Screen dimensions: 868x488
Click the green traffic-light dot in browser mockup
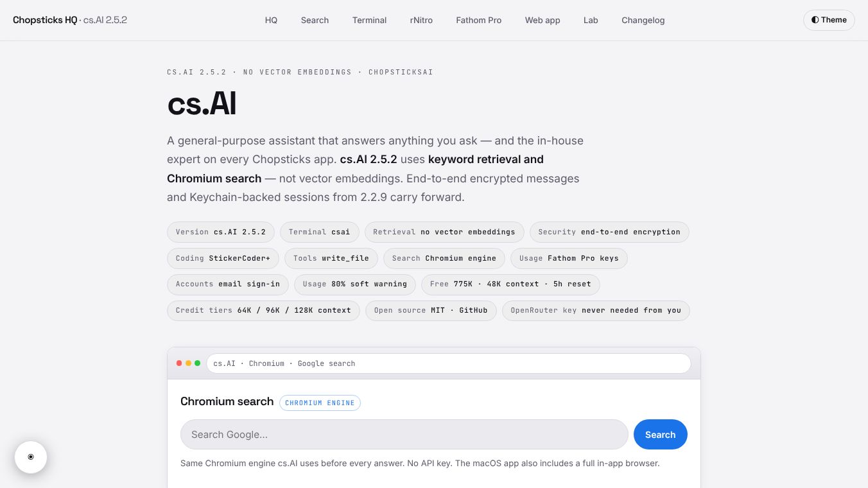(x=197, y=363)
